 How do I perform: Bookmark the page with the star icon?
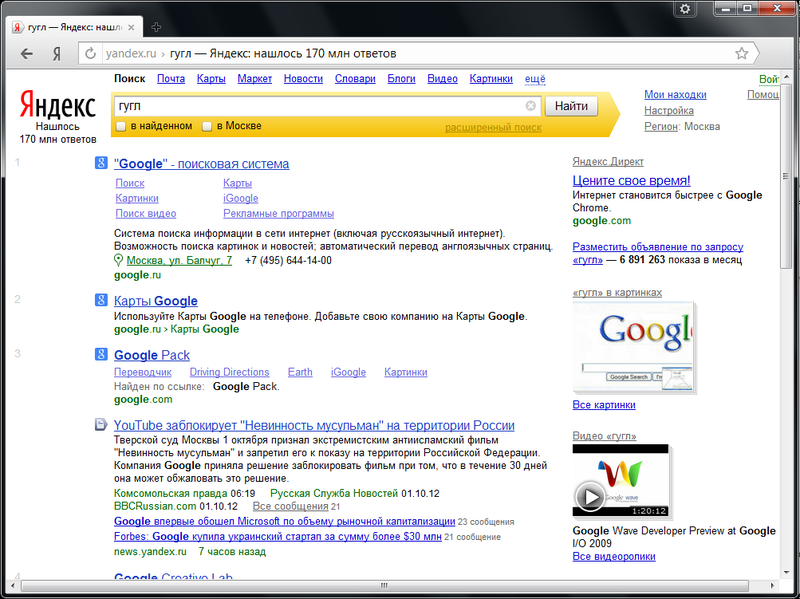(x=741, y=53)
